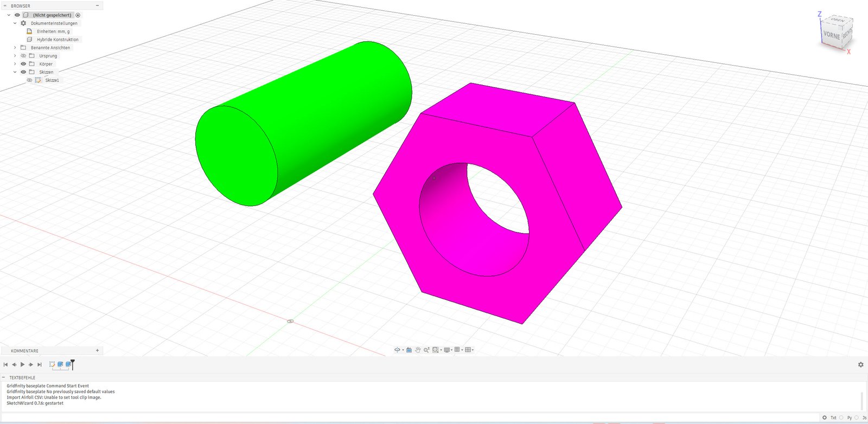Collapse Dokumenteinstellungen node
The width and height of the screenshot is (868, 424).
click(15, 23)
